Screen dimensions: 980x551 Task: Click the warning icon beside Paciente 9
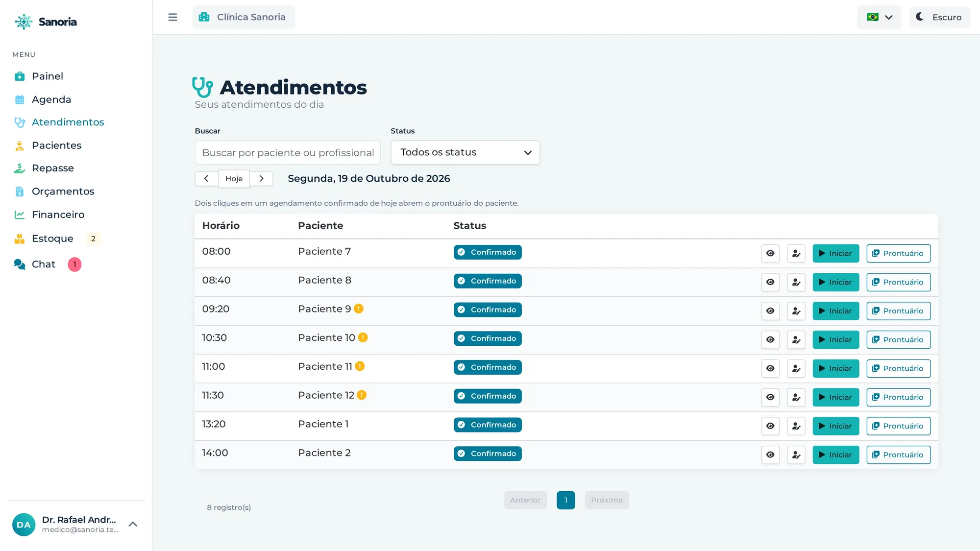pos(359,309)
